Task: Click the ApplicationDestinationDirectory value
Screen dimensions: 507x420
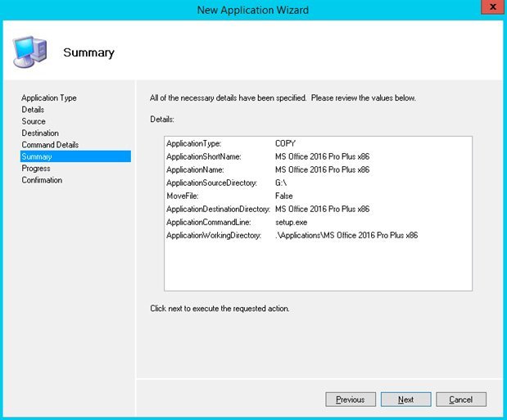Action: pos(323,210)
